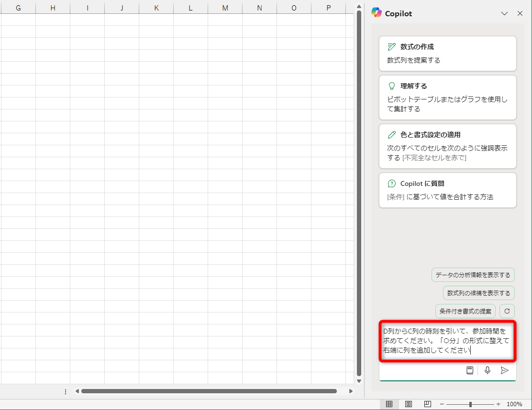This screenshot has width=532, height=410.
Task: Open the 色と書式設定の適用 suggestion card
Action: click(447, 146)
